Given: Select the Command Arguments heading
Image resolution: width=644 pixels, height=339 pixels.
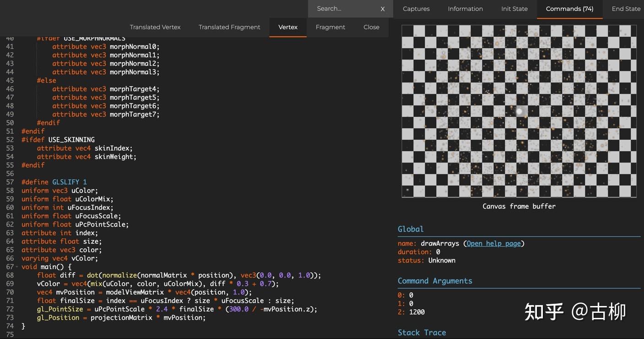Looking at the screenshot, I should coord(435,281).
